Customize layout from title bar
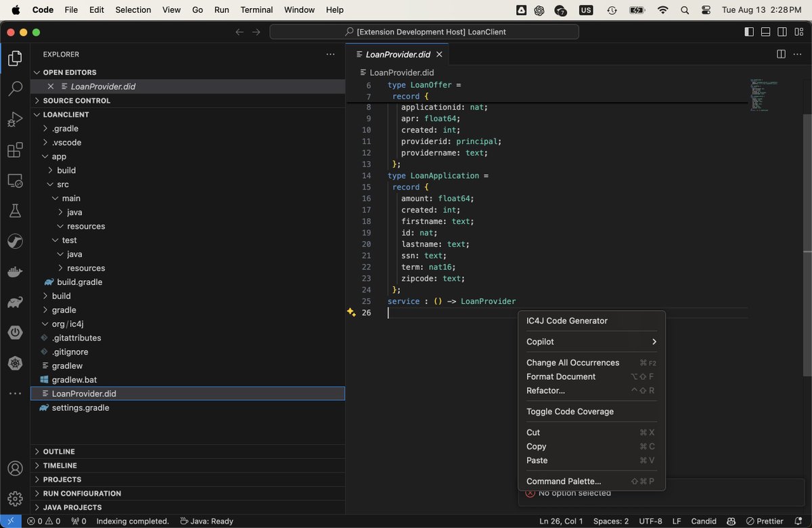The width and height of the screenshot is (812, 528). 799,32
